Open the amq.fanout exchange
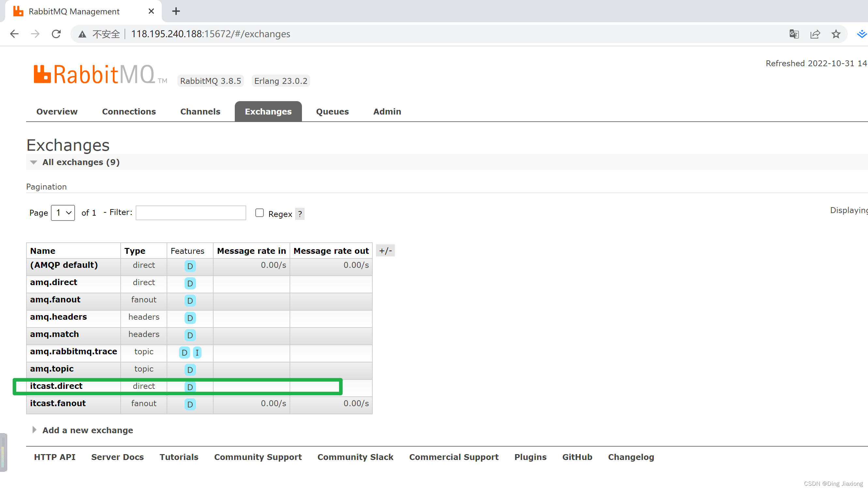This screenshot has width=868, height=490. coord(55,299)
